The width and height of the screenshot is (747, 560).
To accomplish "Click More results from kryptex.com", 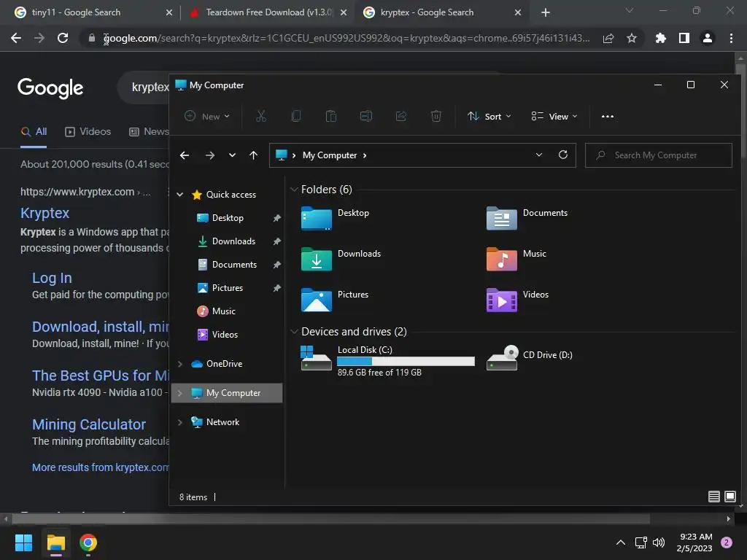I will coord(101,467).
